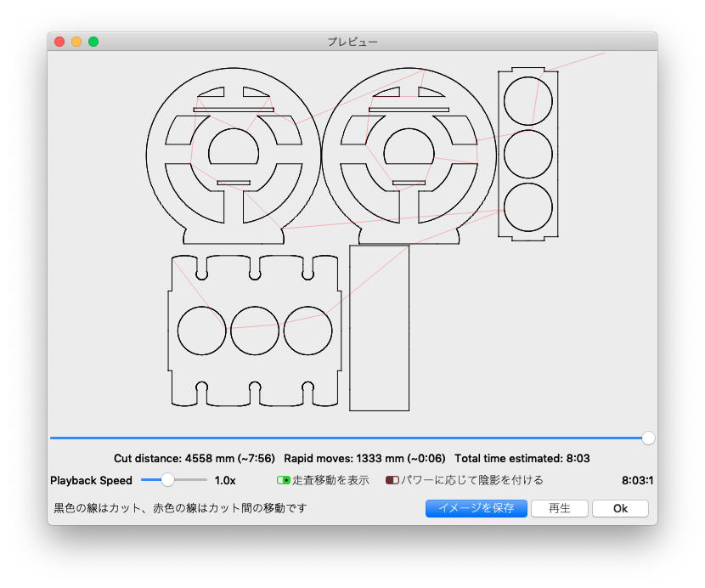This screenshot has width=705, height=588.
Task: Confirm with the Ok button
Action: tap(620, 508)
